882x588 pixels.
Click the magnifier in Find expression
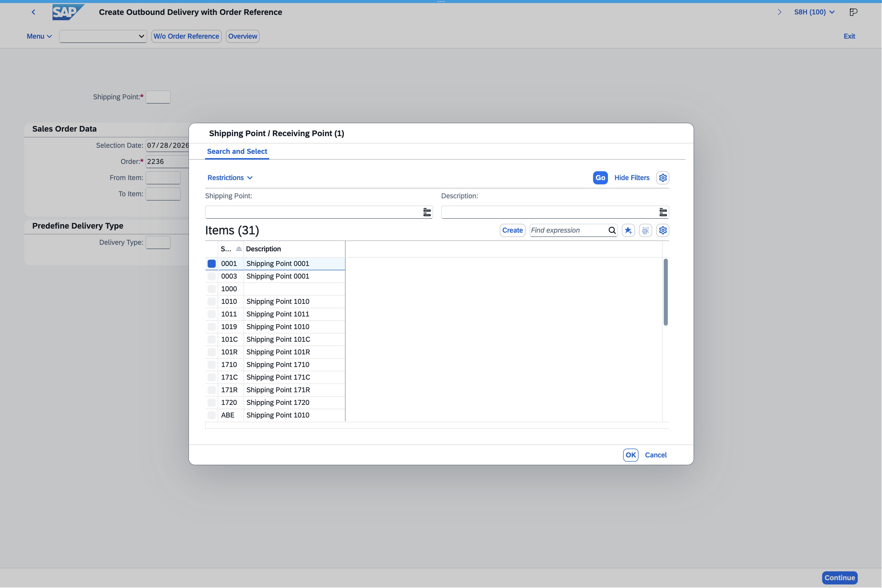[612, 230]
